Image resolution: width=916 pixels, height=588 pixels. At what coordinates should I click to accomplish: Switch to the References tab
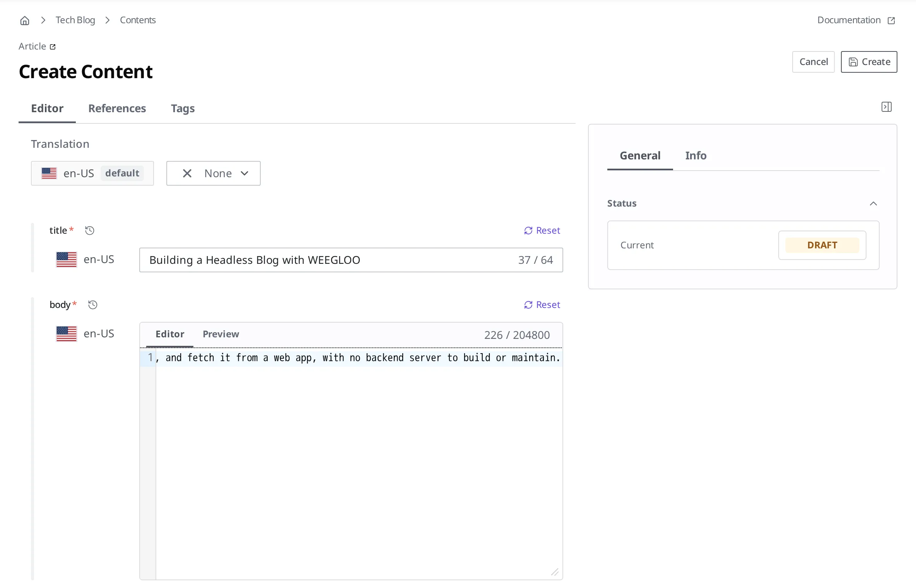coord(117,108)
